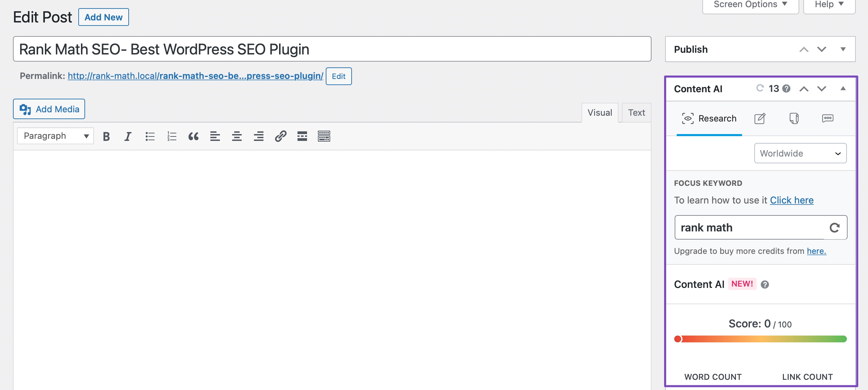
Task: Move Publish panel up
Action: point(804,50)
